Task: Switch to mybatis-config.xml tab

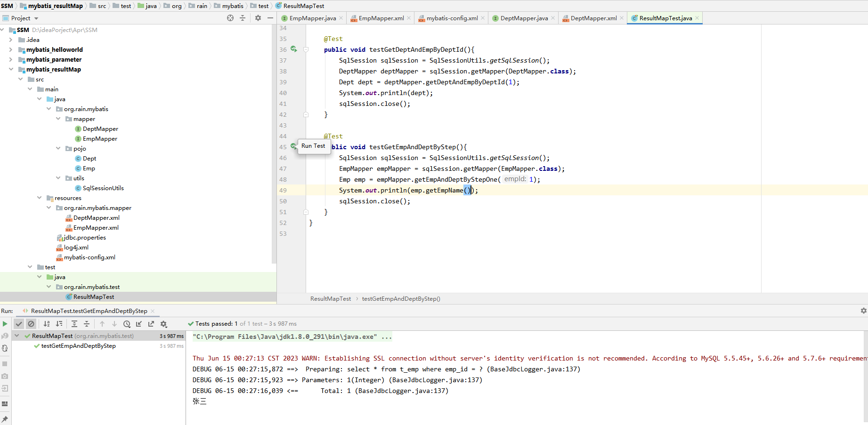Action: click(x=452, y=18)
